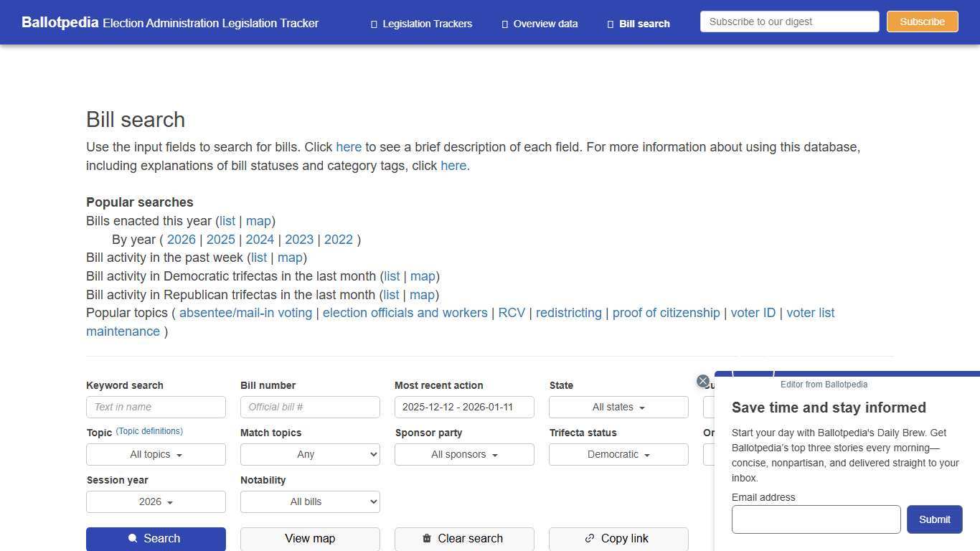Dismiss the newsletter popup with its X icon
Viewport: 980px width, 551px height.
click(x=703, y=381)
